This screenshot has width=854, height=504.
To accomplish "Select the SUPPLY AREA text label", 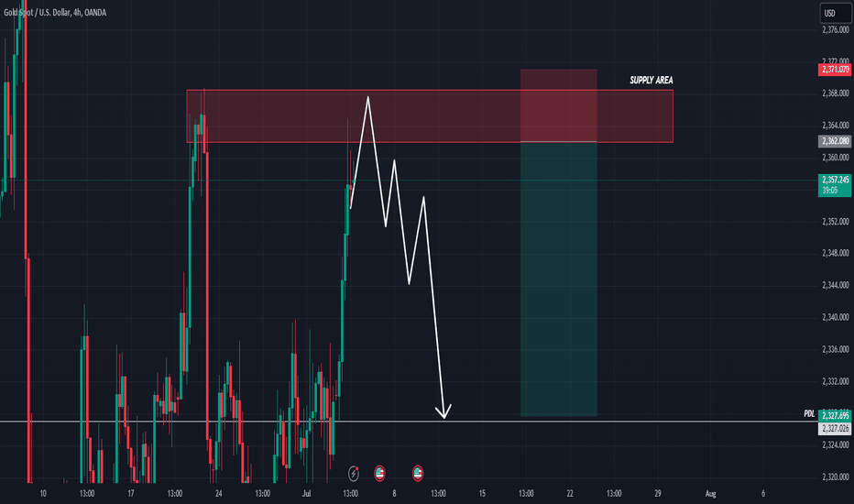I will point(651,80).
